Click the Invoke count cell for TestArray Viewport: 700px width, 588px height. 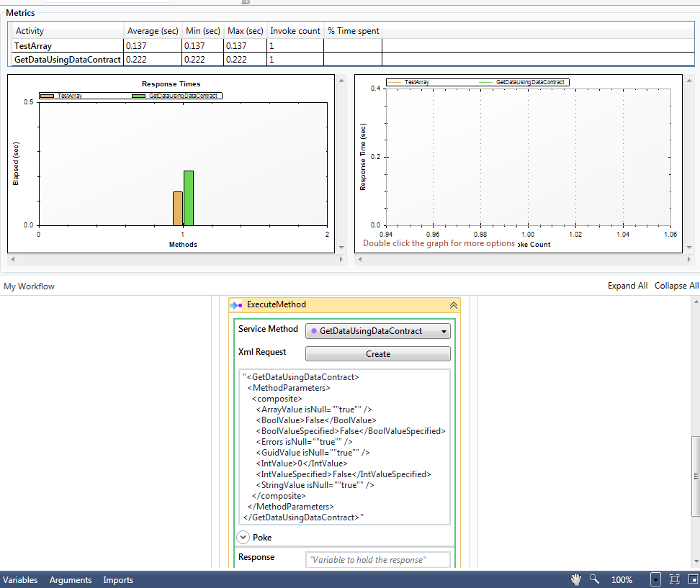point(295,45)
